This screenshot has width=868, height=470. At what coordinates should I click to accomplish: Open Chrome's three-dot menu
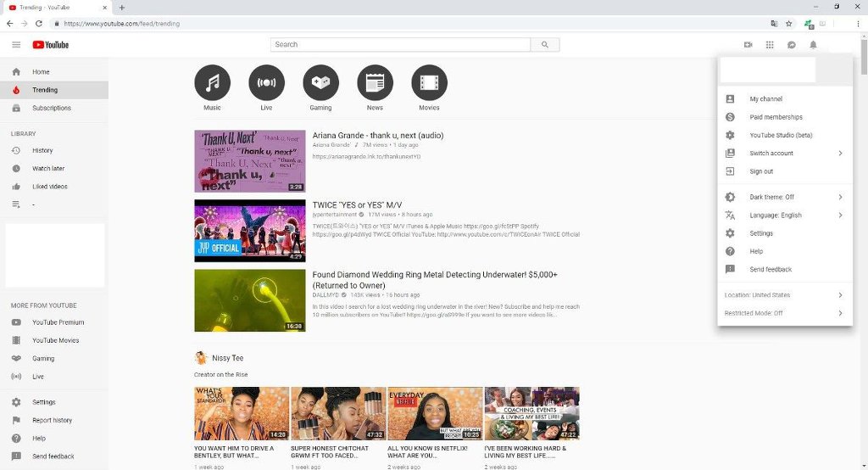coord(858,23)
